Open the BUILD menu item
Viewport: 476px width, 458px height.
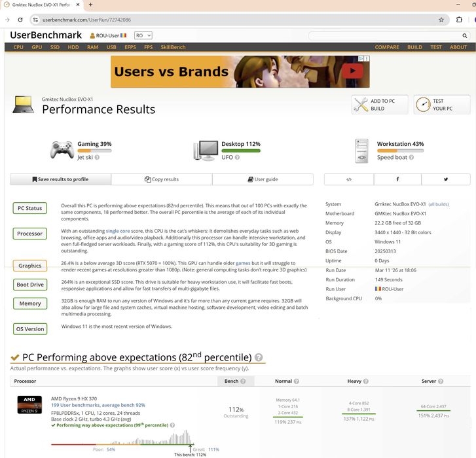[x=414, y=47]
